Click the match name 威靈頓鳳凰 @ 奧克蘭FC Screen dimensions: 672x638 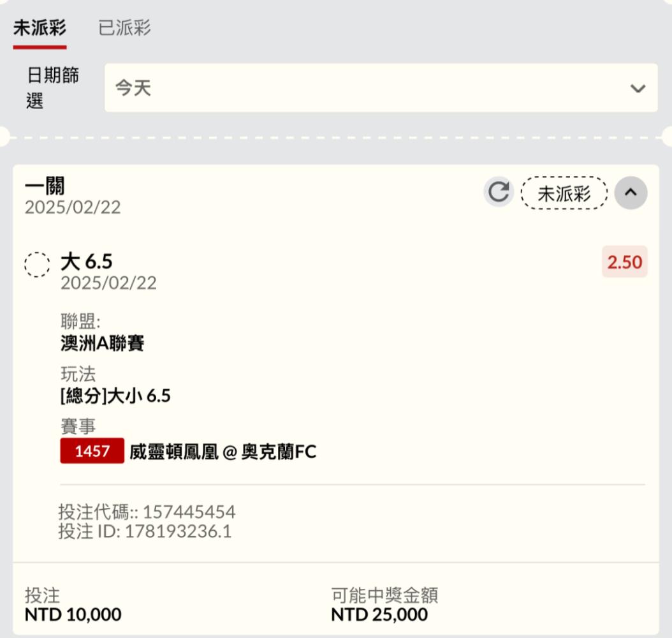(x=223, y=452)
